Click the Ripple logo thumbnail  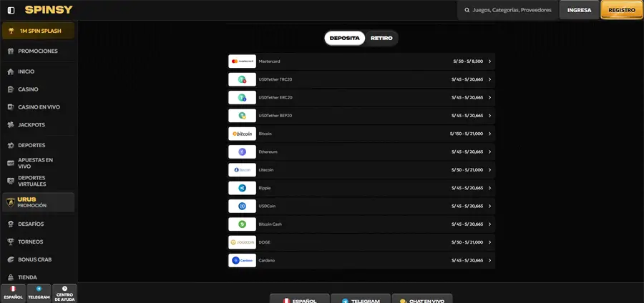point(243,188)
